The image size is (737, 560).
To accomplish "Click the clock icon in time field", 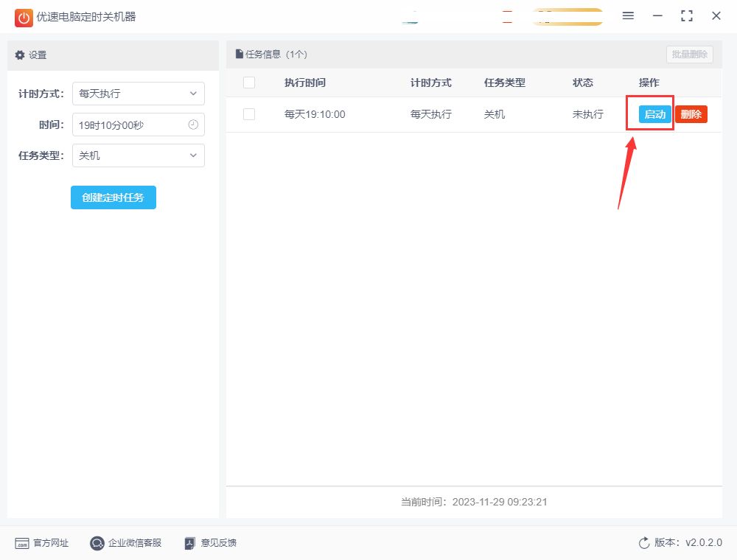I will point(193,125).
